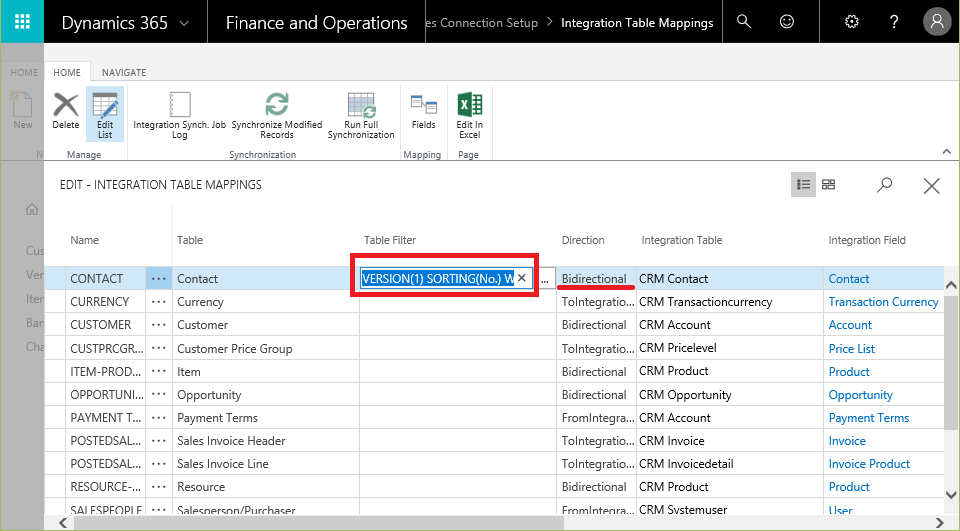The height and width of the screenshot is (531, 960).
Task: Close the Edit Integration Table Mappings page
Action: [x=931, y=186]
